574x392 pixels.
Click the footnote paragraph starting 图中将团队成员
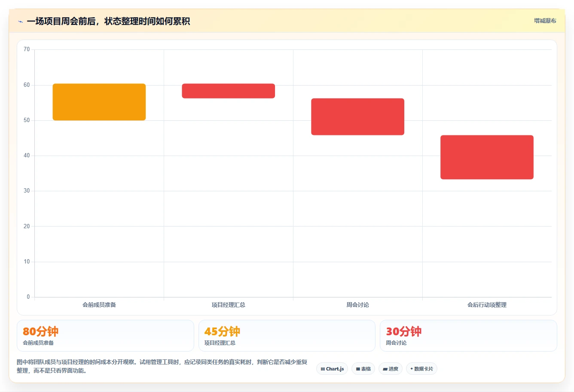tap(162, 366)
